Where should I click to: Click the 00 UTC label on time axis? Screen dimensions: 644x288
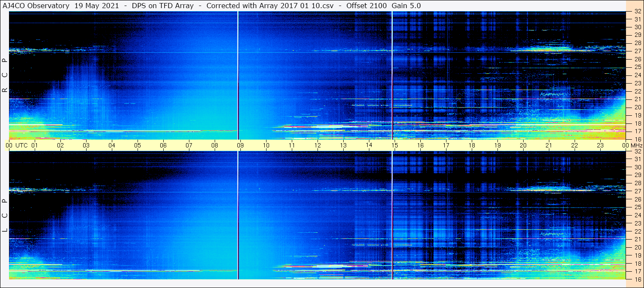(16, 145)
